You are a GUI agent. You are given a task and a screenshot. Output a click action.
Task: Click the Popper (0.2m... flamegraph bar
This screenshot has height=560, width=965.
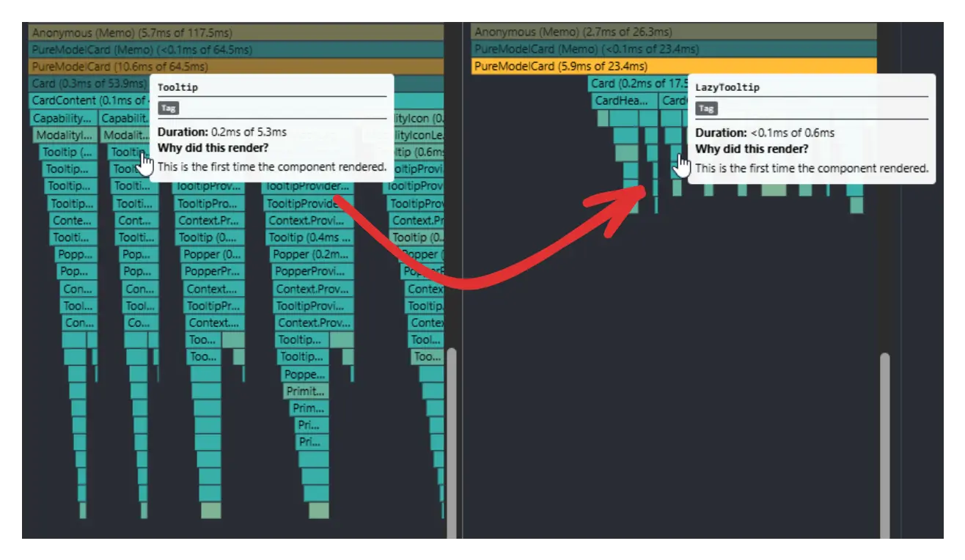tap(313, 254)
